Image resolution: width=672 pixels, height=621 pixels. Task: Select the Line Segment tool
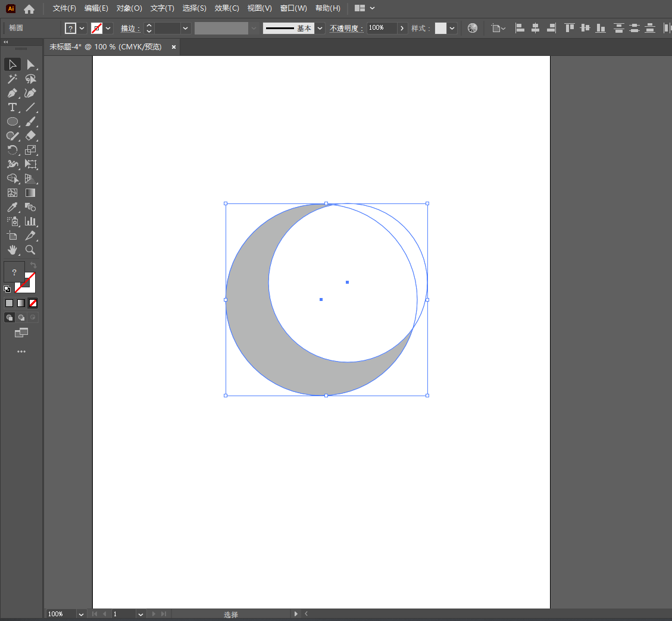[x=30, y=107]
